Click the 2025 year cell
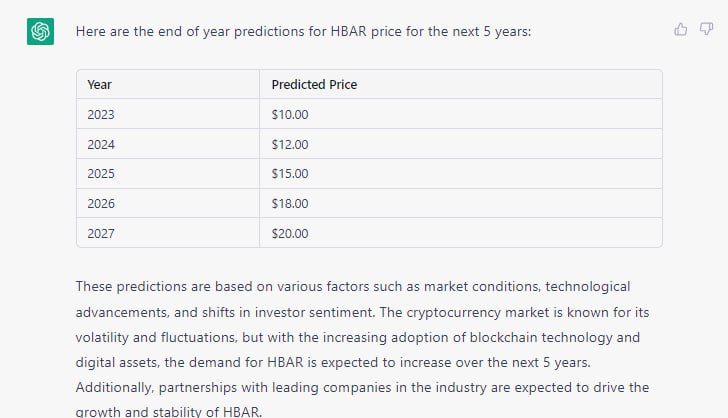The width and height of the screenshot is (728, 418). click(x=168, y=174)
